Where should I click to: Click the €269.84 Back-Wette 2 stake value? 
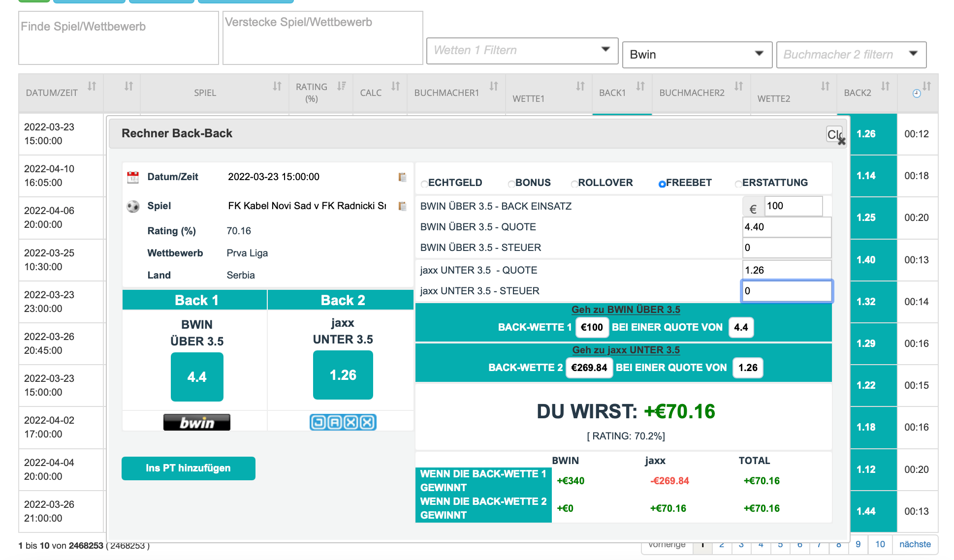[589, 368]
